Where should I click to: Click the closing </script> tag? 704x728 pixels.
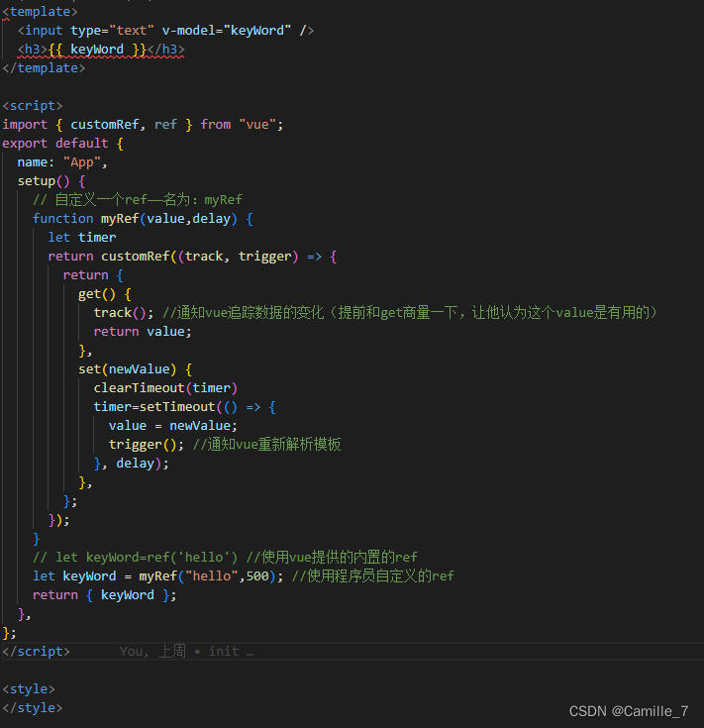point(36,652)
